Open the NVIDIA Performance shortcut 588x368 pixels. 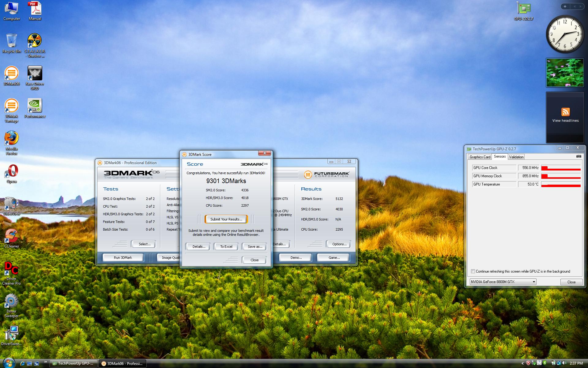(x=35, y=108)
